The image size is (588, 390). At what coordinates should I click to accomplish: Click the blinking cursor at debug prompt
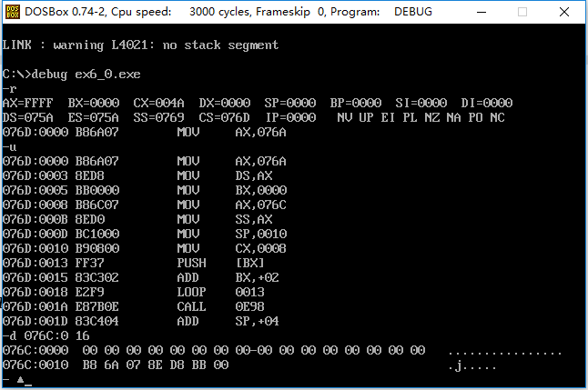(x=28, y=385)
